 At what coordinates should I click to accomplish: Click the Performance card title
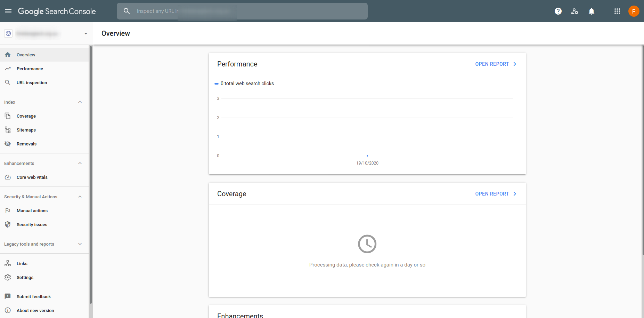[237, 64]
